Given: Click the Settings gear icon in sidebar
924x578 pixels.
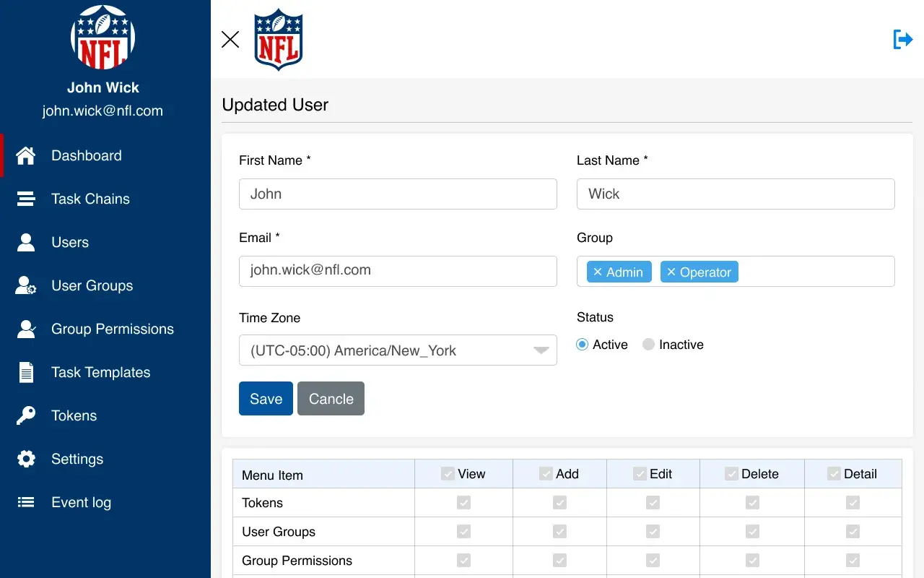Looking at the screenshot, I should (x=26, y=459).
